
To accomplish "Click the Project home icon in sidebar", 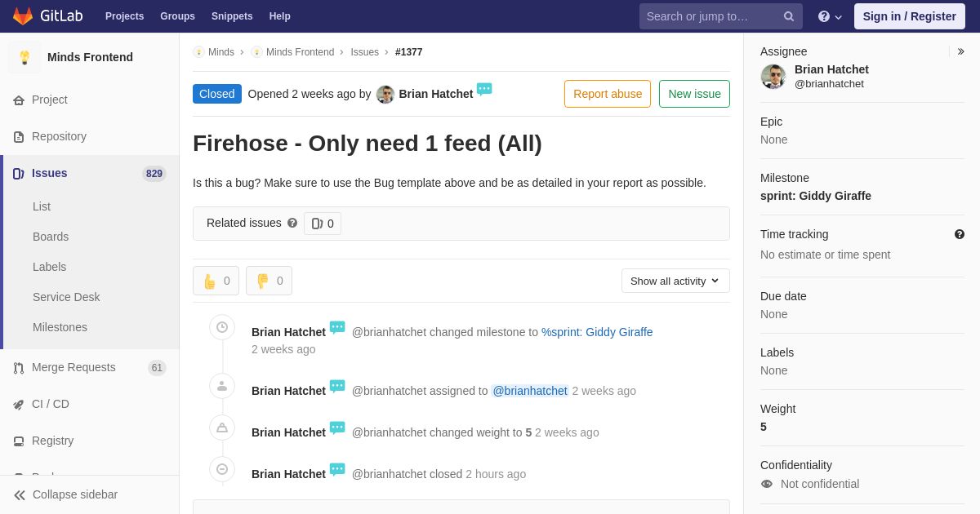I will [19, 100].
